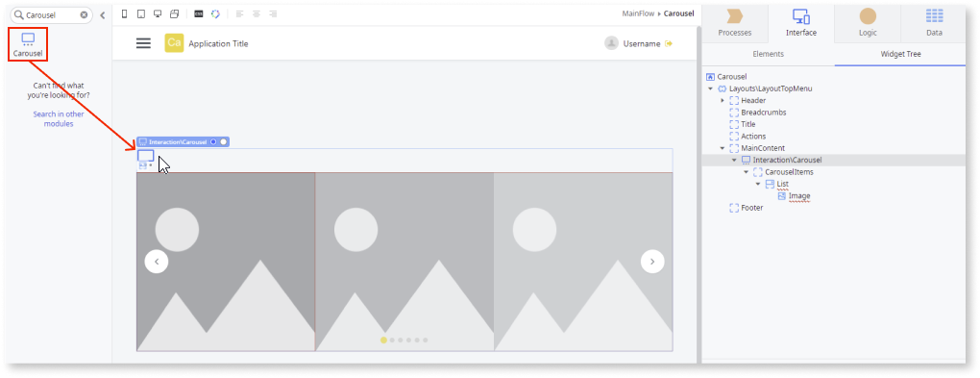Open the Elements tab
The height and width of the screenshot is (378, 980).
pyautogui.click(x=768, y=55)
